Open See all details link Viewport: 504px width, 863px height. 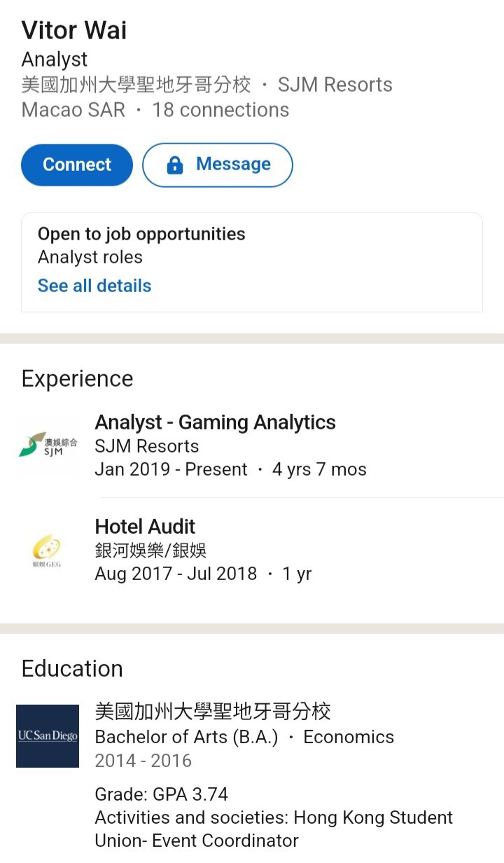tap(94, 286)
